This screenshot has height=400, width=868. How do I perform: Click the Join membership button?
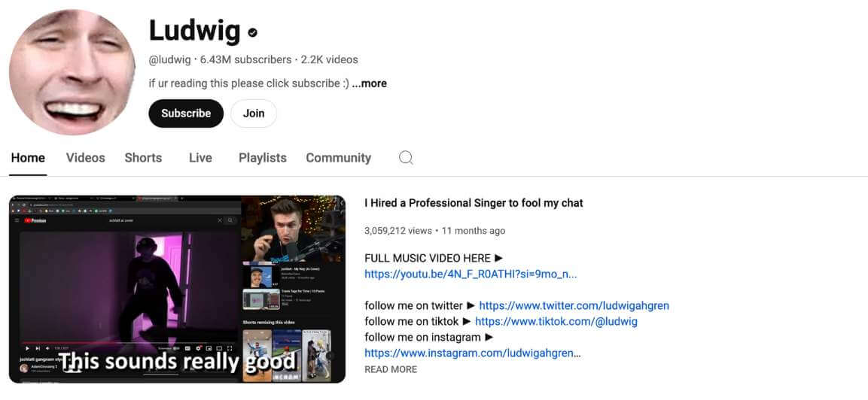254,114
